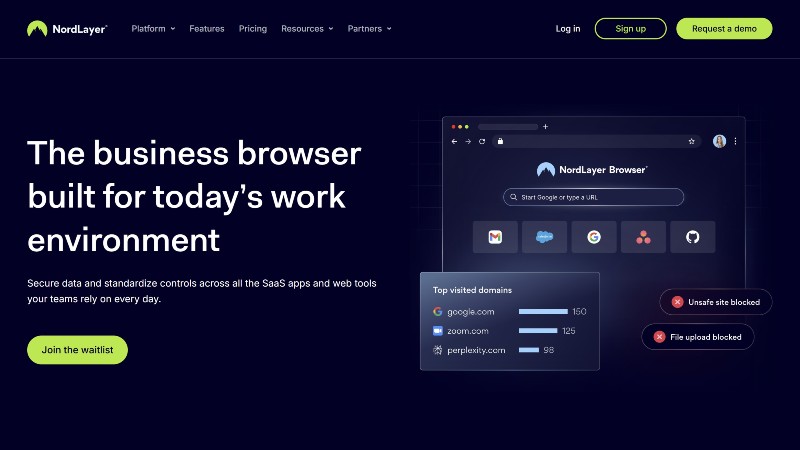Click the forward arrow in mock browser

(468, 141)
